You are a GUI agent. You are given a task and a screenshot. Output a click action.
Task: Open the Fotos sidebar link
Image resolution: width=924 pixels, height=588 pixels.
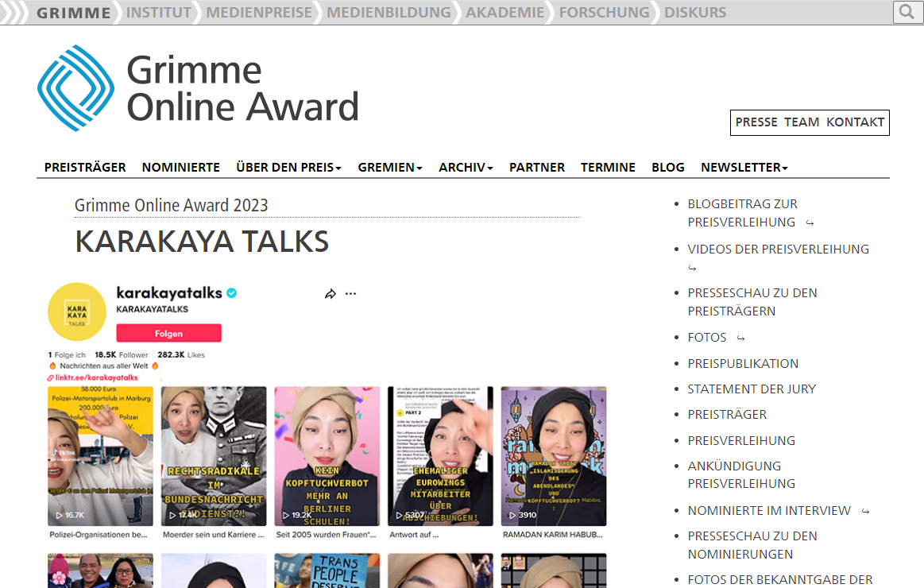tap(707, 338)
